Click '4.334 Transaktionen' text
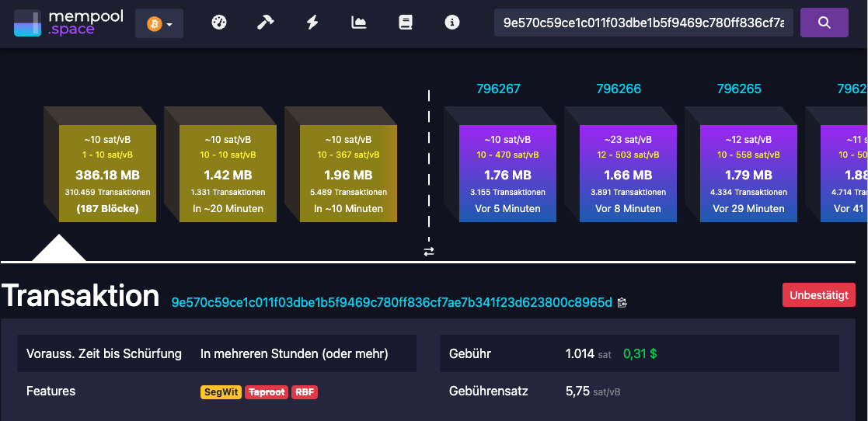 [x=748, y=193]
